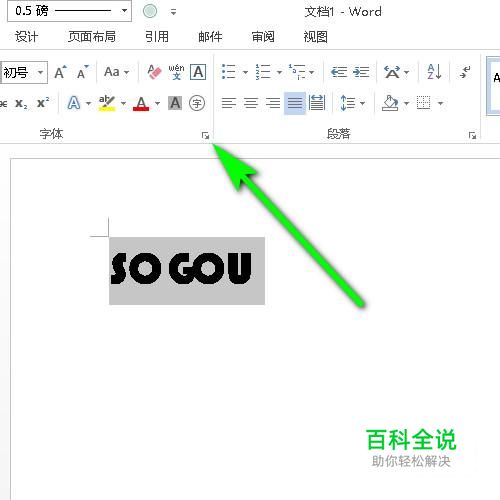Click the Enclosed Character icon
Screen dimensions: 500x500
click(197, 103)
